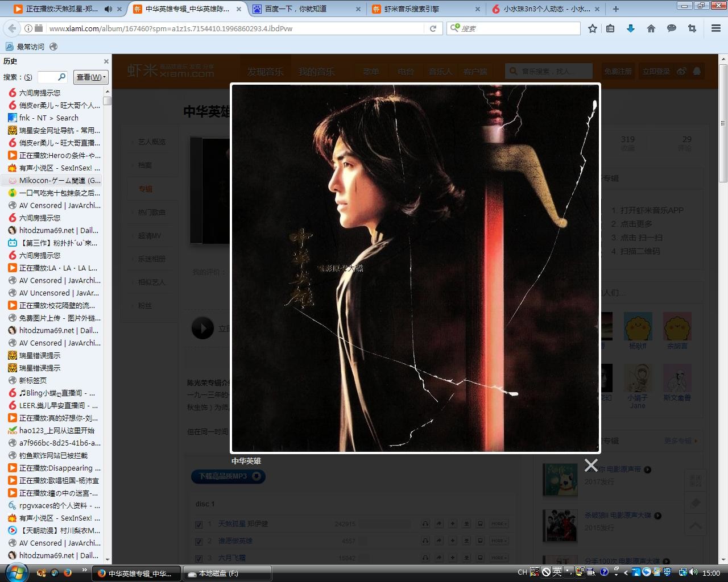Viewport: 728px width, 582px height.
Task: Toggle checkbox for track 3 六月飞霜
Action: 198,558
